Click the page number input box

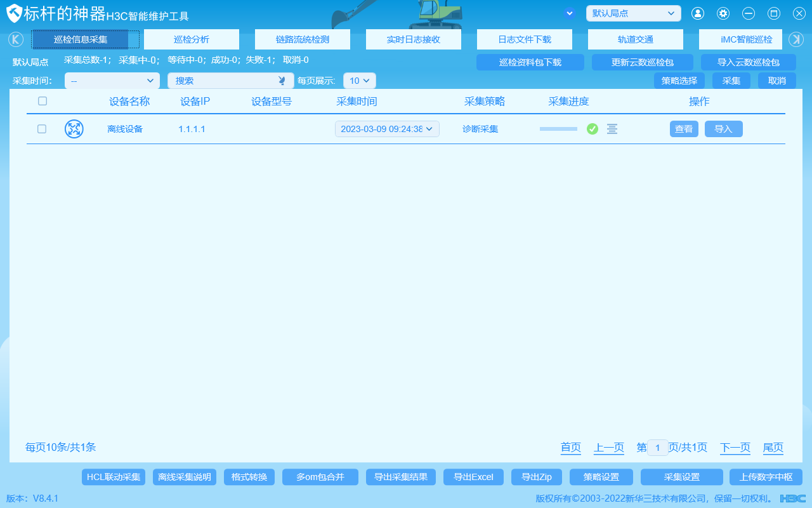[x=658, y=448]
